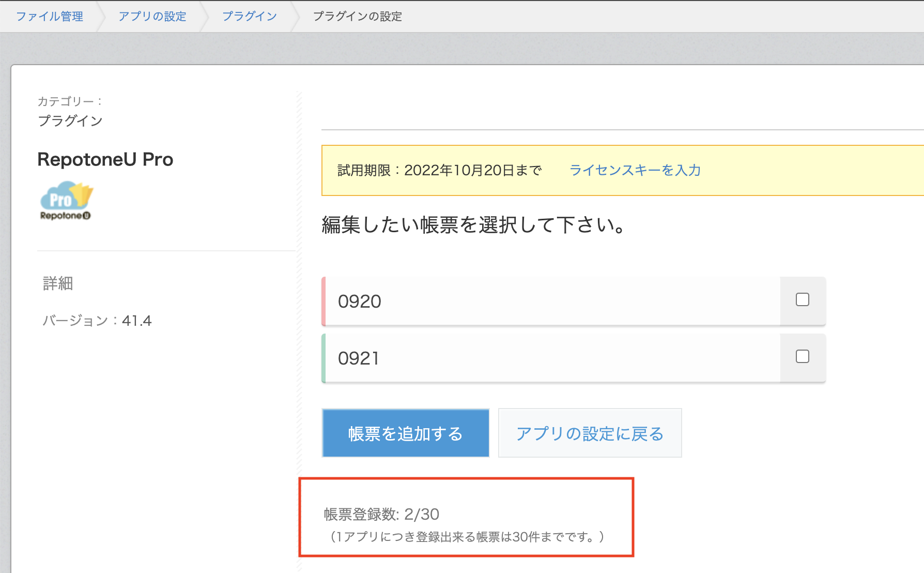
Task: Click the 帳票を追加する button
Action: (x=405, y=433)
